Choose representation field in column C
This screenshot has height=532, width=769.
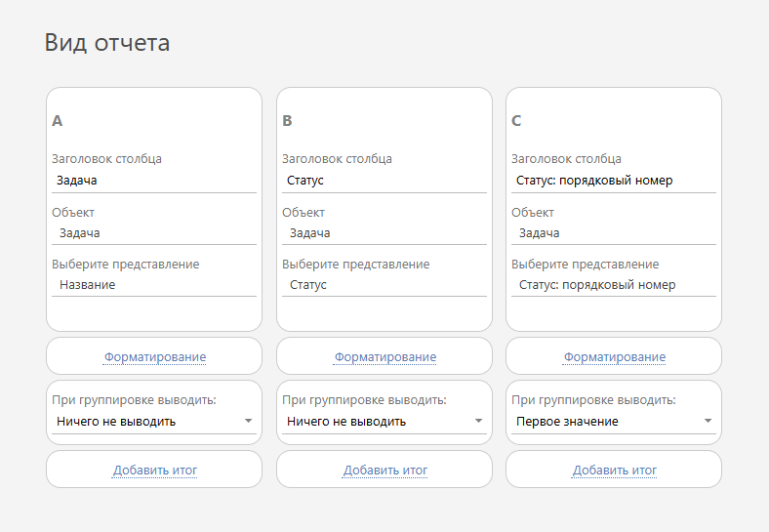pos(614,285)
